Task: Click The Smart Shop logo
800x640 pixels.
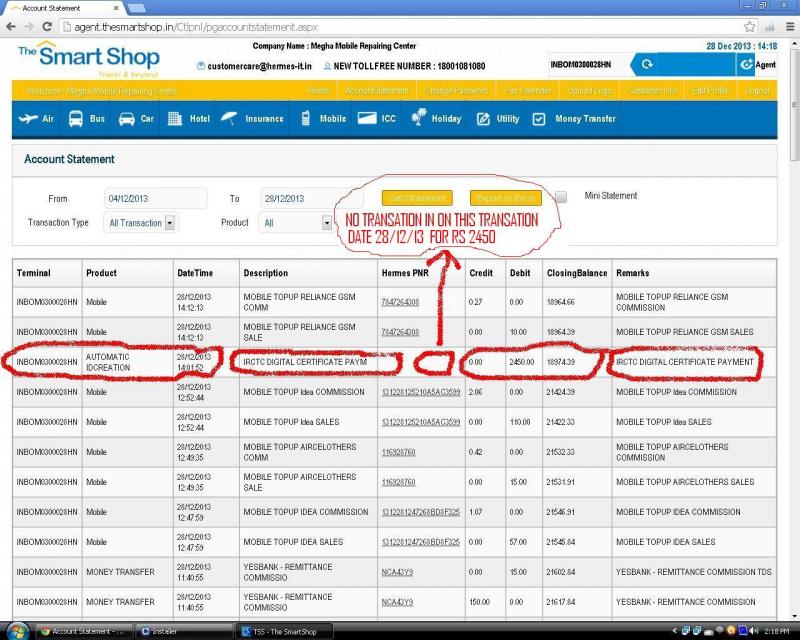Action: tap(89, 59)
